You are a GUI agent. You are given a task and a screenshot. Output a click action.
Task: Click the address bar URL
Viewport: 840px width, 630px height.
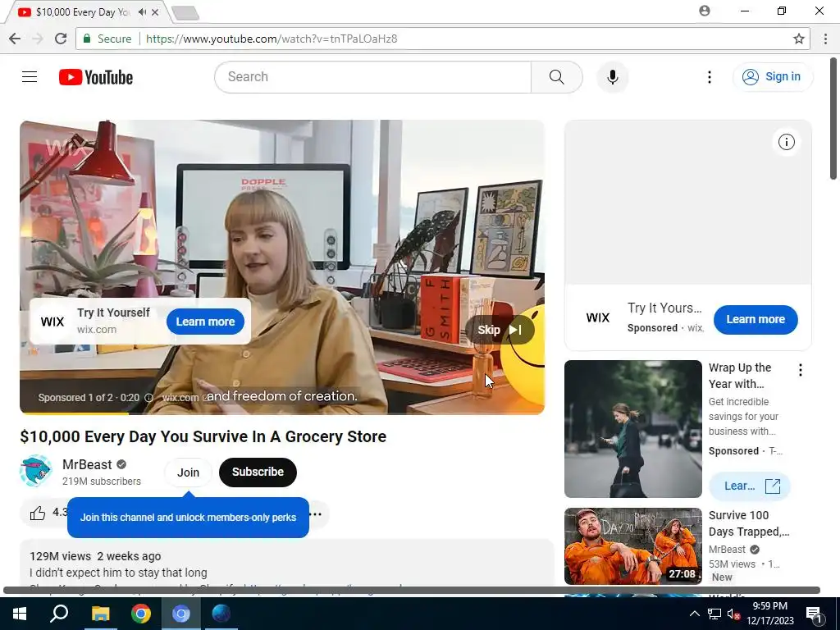coord(272,39)
